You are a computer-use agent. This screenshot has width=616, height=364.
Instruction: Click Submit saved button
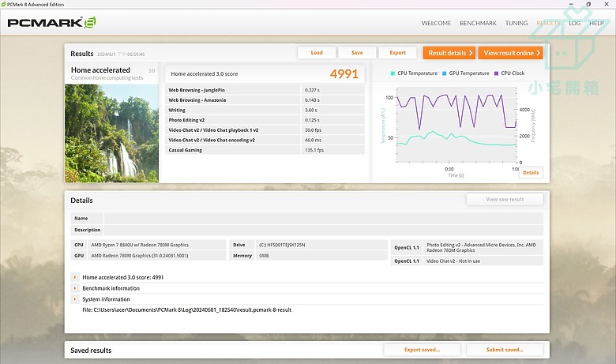pos(505,350)
